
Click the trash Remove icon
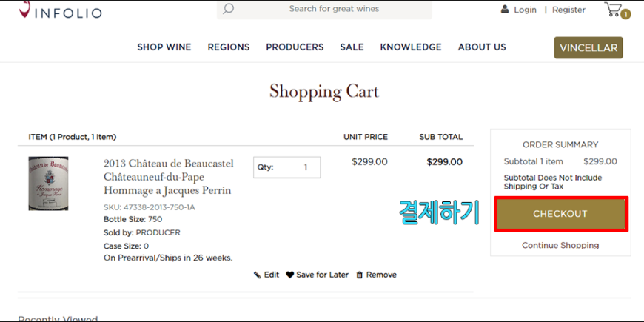tap(359, 275)
